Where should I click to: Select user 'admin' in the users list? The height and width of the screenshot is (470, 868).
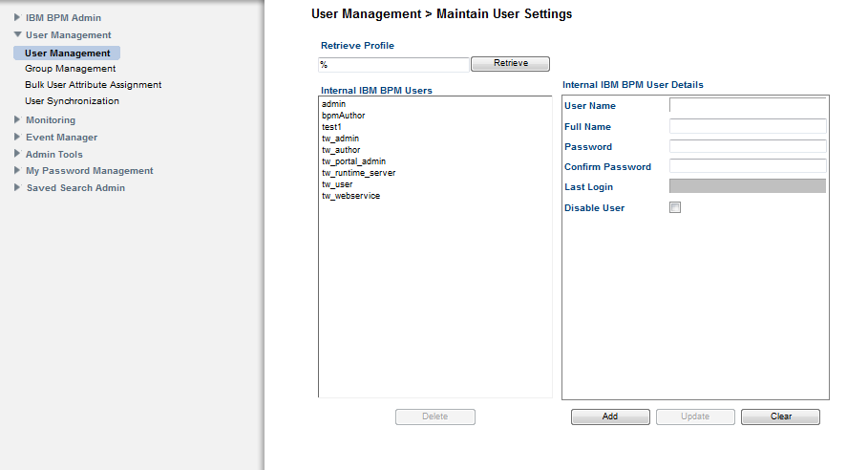pos(333,104)
